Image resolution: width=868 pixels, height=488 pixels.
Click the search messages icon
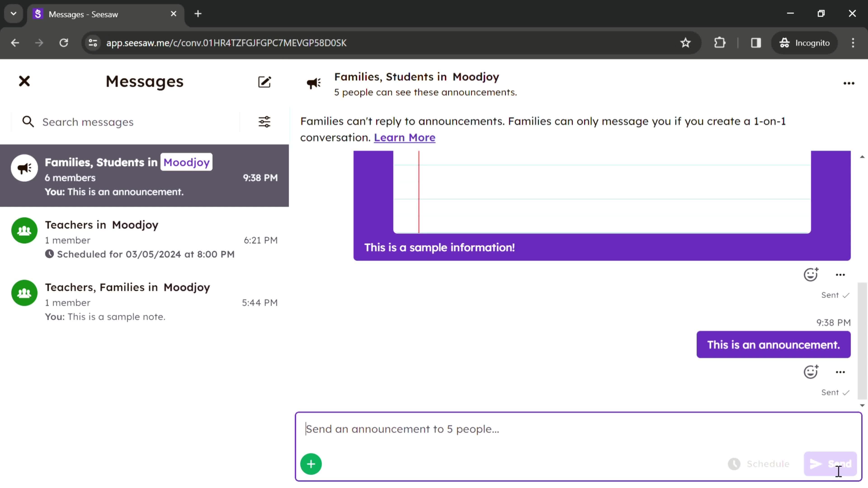28,122
